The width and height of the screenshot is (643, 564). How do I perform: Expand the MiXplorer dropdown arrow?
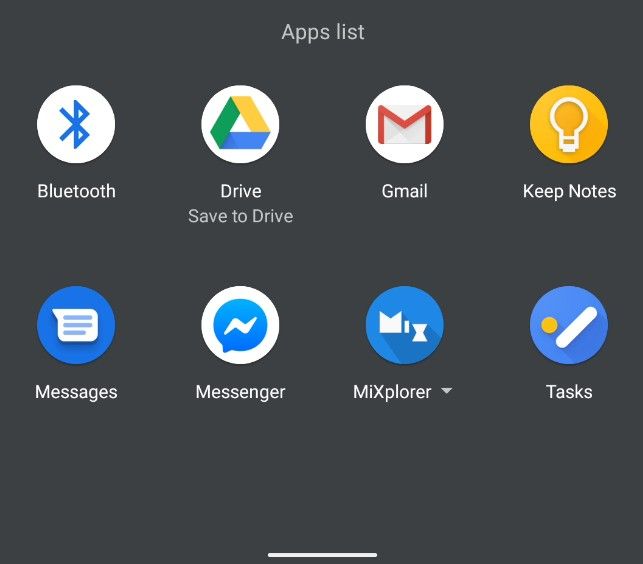pos(447,391)
